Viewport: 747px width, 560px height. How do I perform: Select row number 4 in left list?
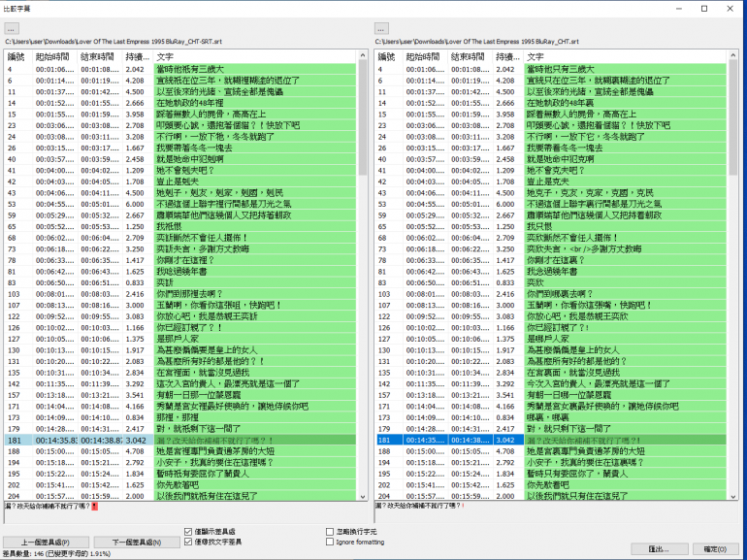pyautogui.click(x=10, y=69)
